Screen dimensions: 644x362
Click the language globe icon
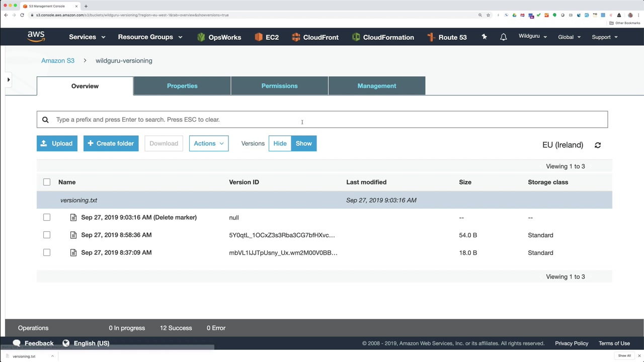[x=66, y=343]
